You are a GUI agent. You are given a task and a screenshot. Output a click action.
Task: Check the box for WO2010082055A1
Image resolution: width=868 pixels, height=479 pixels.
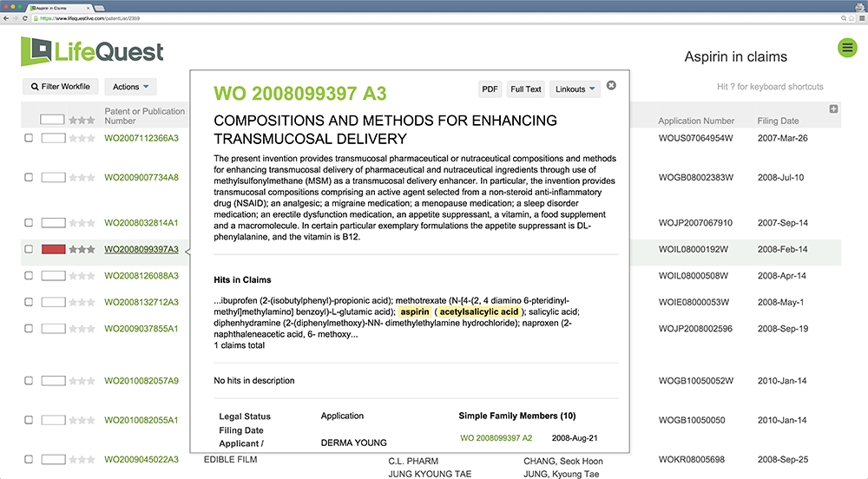(x=29, y=420)
